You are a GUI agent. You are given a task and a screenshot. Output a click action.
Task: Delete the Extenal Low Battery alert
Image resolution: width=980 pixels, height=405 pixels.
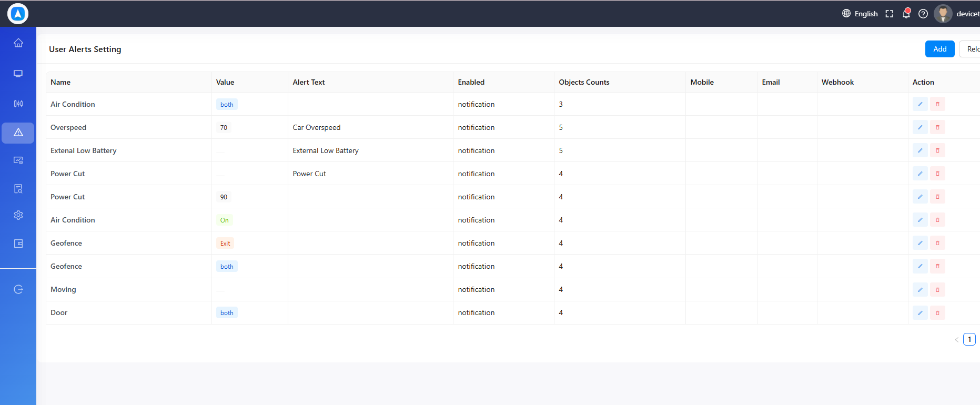[x=937, y=150]
